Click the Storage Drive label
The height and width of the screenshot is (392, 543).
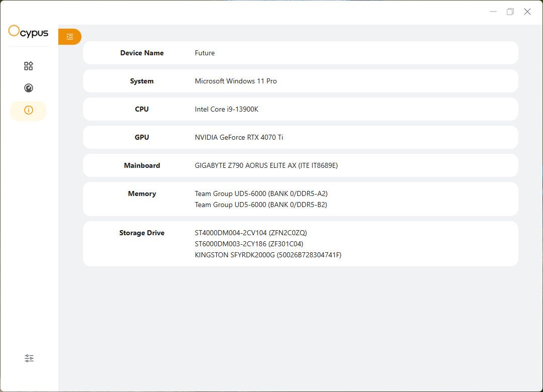pyautogui.click(x=142, y=233)
